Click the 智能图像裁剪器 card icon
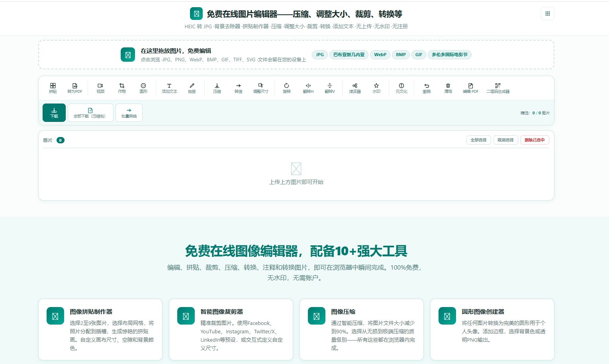This screenshot has height=364, width=609. click(x=186, y=316)
